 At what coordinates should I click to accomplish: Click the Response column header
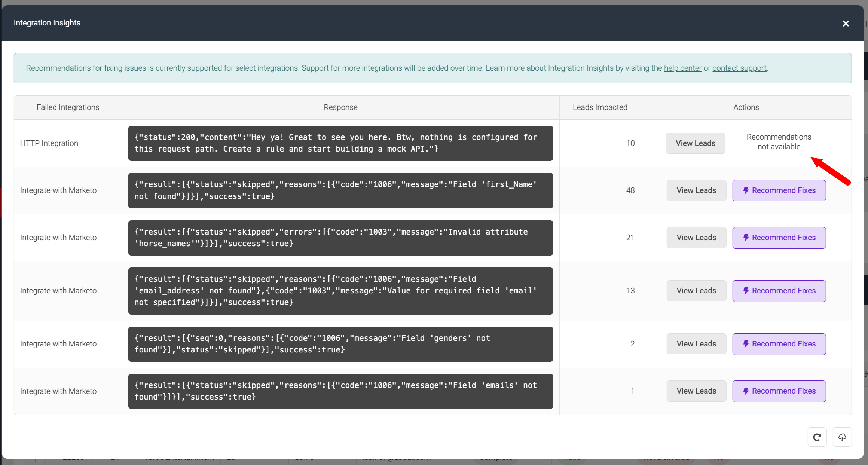click(340, 107)
